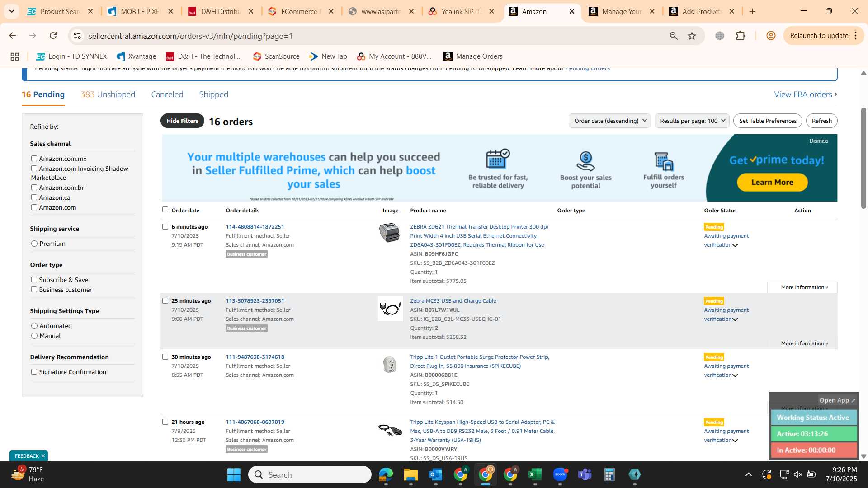Open Microsoft Teams from taskbar
Viewport: 868px width, 488px height.
585,474
